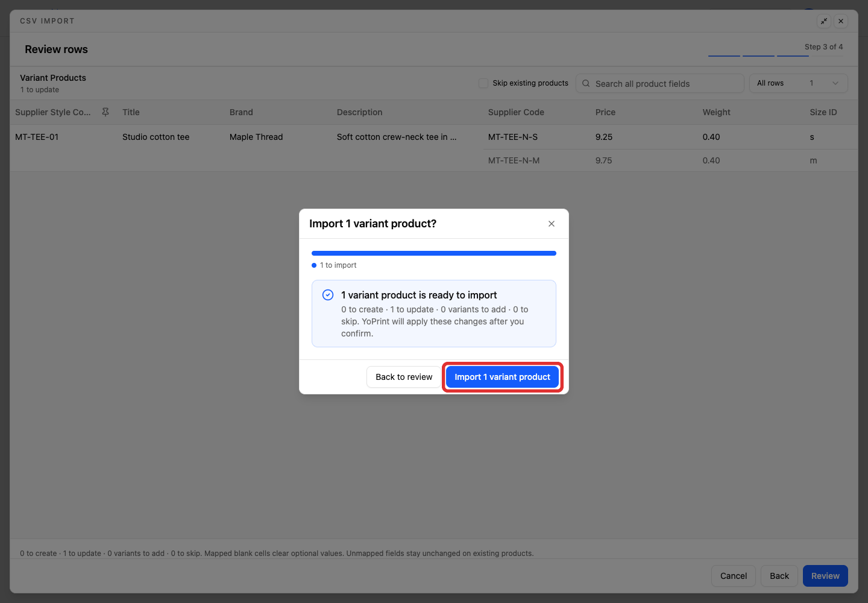The image size is (868, 603).
Task: Click Import 1 variant product button
Action: [x=502, y=377]
